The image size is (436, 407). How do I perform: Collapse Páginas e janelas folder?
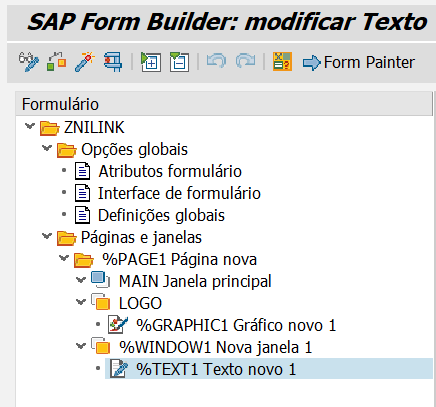coord(47,236)
